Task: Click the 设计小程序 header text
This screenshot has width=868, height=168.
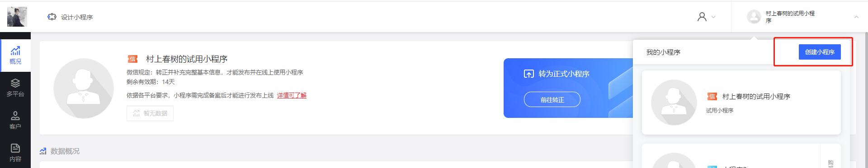Action: coord(77,17)
